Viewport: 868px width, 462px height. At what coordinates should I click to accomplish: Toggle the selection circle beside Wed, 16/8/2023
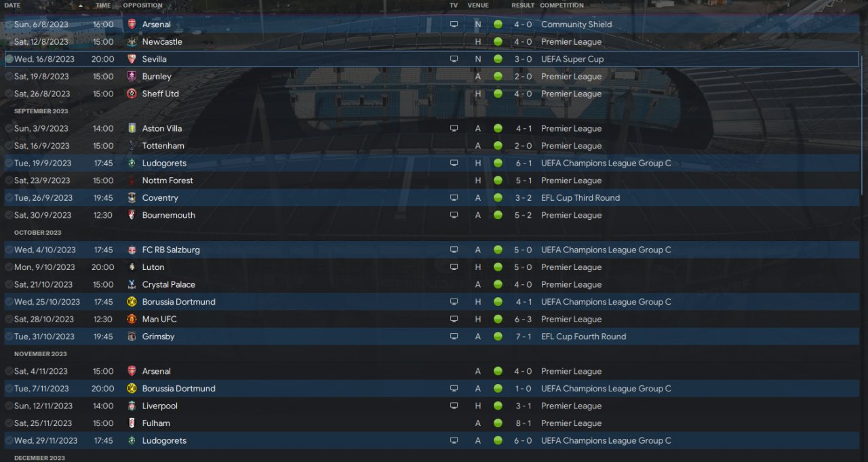click(x=9, y=59)
